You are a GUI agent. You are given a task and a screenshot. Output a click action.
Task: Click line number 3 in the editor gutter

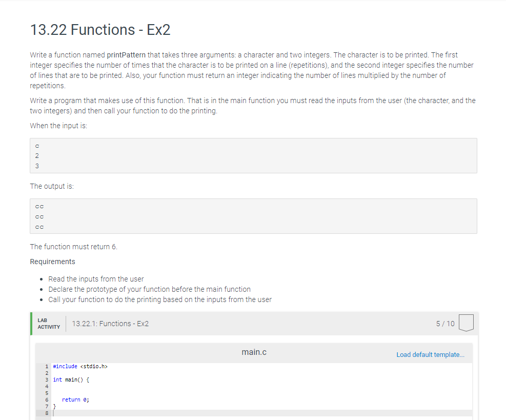click(x=47, y=379)
